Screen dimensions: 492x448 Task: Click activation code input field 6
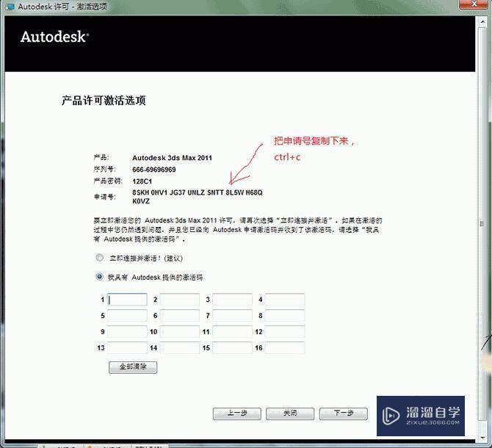(180, 316)
